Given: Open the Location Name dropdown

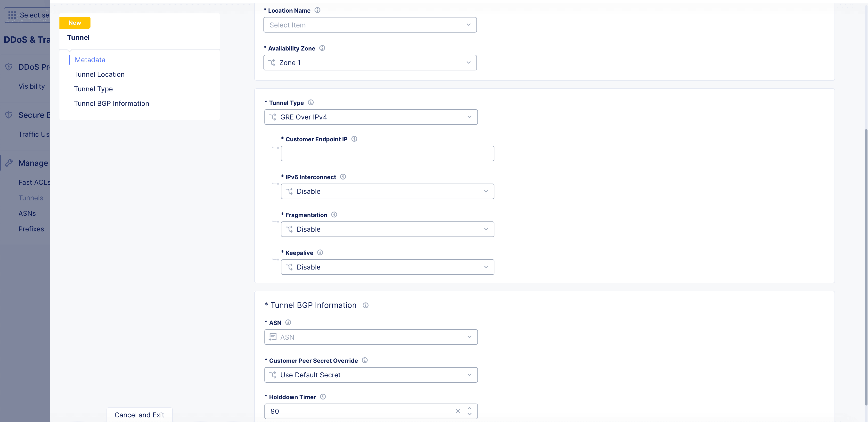Looking at the screenshot, I should pos(370,25).
